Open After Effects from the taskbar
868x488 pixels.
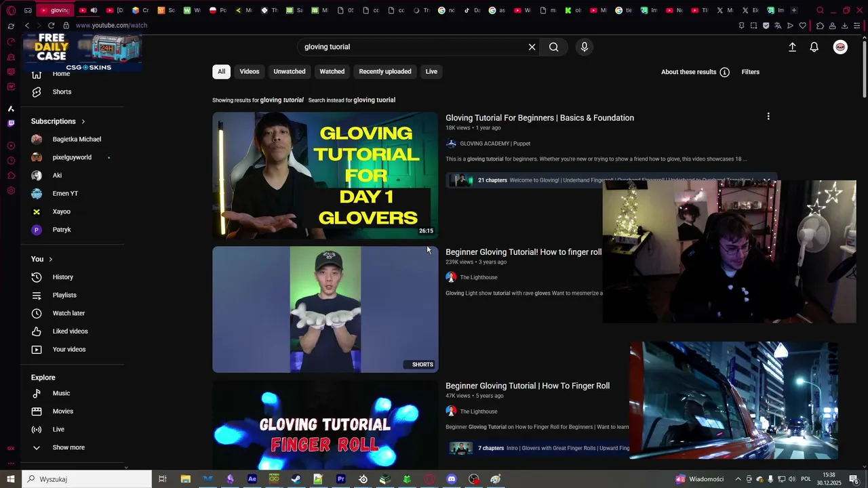252,479
